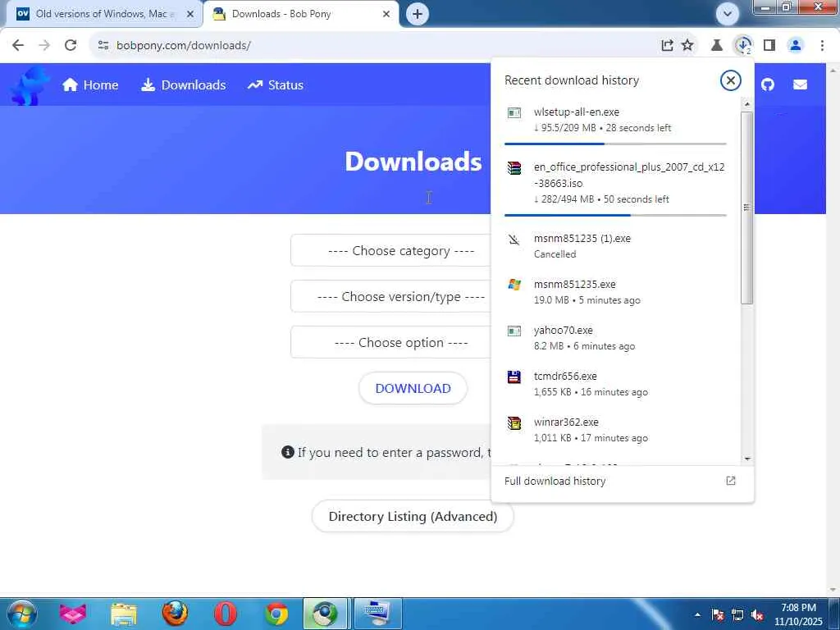Click the external link icon beside Full download history
The width and height of the screenshot is (840, 630).
pos(731,481)
